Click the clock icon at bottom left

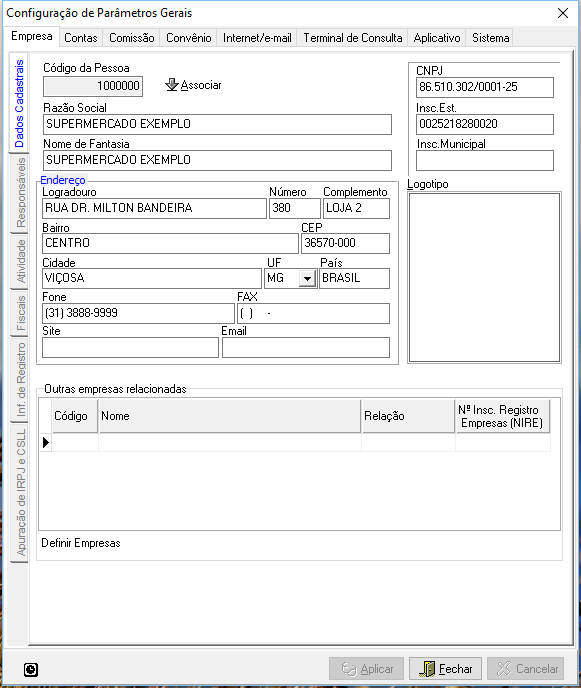click(x=31, y=670)
